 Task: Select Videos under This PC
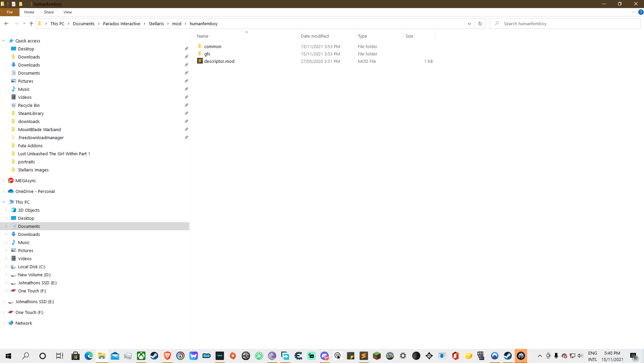click(25, 258)
